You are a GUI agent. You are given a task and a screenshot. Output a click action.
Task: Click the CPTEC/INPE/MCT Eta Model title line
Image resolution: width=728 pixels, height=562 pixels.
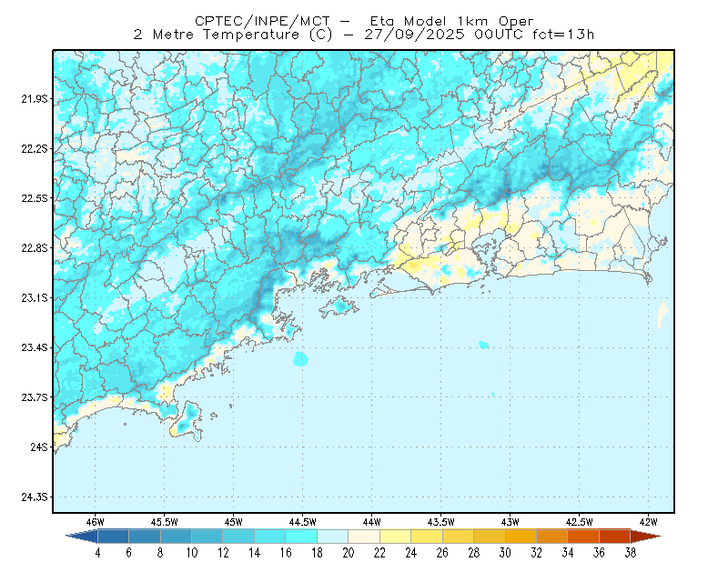click(x=364, y=21)
